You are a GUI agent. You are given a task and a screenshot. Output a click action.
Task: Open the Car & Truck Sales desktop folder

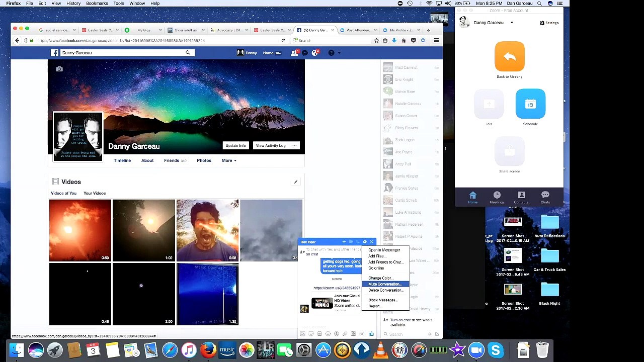point(549,260)
